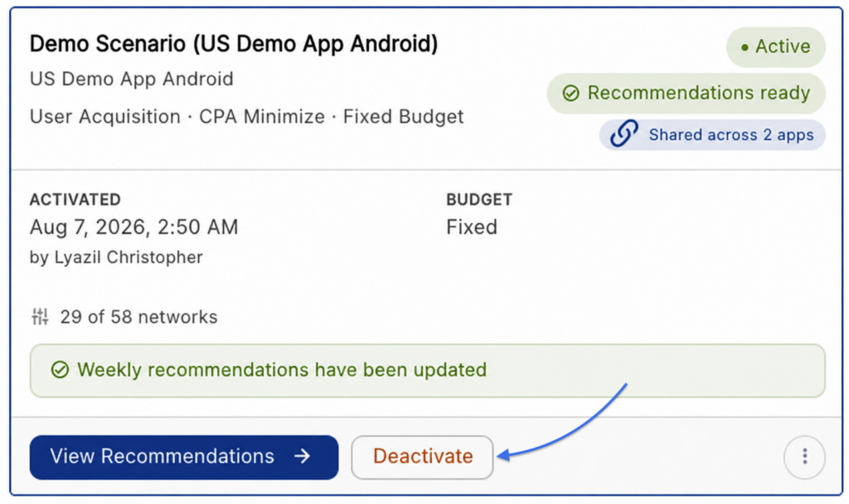Click the US Demo App Android subtitle
The height and width of the screenshot is (504, 849).
pyautogui.click(x=132, y=79)
